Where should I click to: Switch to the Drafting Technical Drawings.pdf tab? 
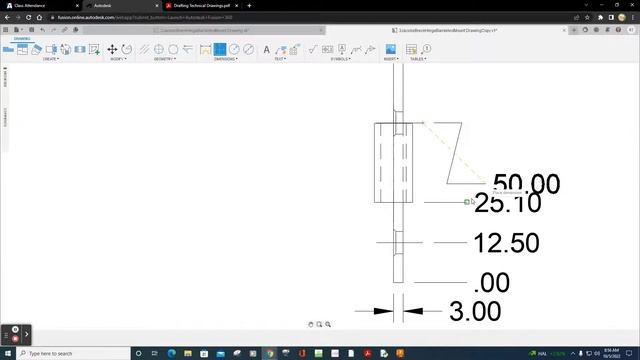click(x=202, y=6)
